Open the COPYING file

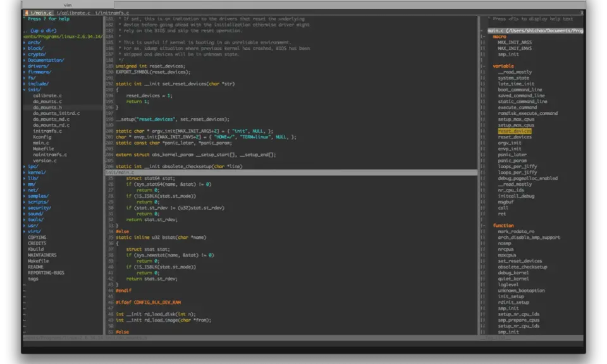point(37,237)
